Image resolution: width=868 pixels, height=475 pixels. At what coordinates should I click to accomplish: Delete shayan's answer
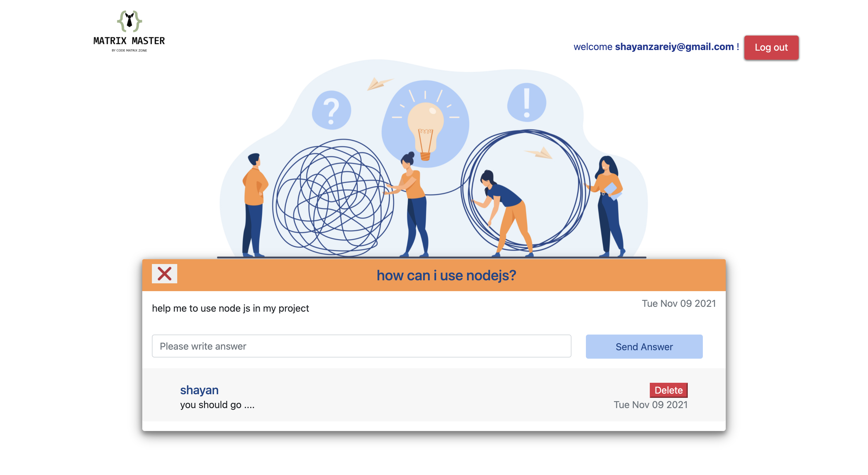pos(668,390)
